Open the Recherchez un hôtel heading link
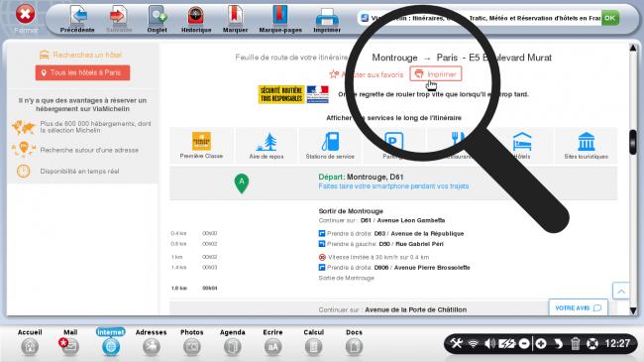644x362 pixels. click(80, 55)
